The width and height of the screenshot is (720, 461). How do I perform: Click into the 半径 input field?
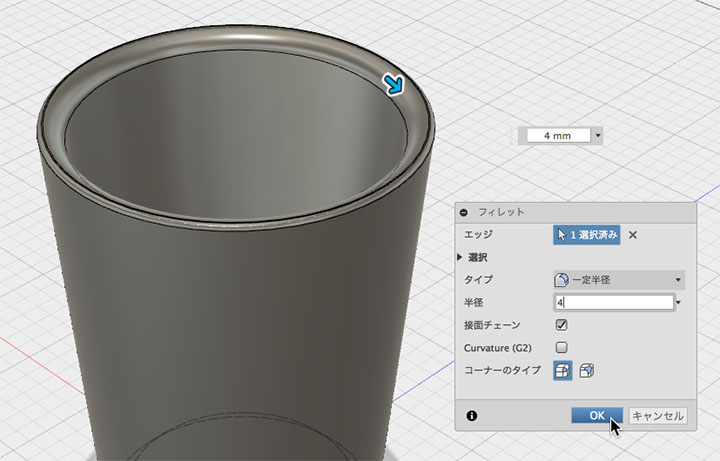click(x=614, y=303)
